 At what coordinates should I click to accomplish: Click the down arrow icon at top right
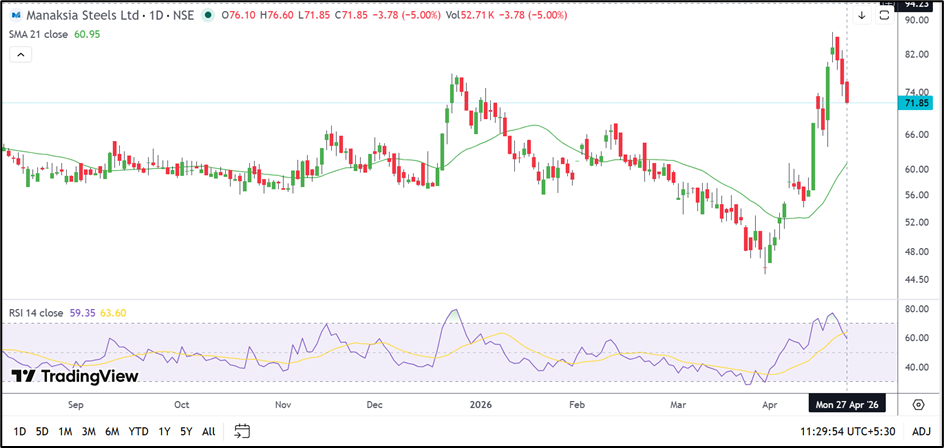click(x=862, y=16)
